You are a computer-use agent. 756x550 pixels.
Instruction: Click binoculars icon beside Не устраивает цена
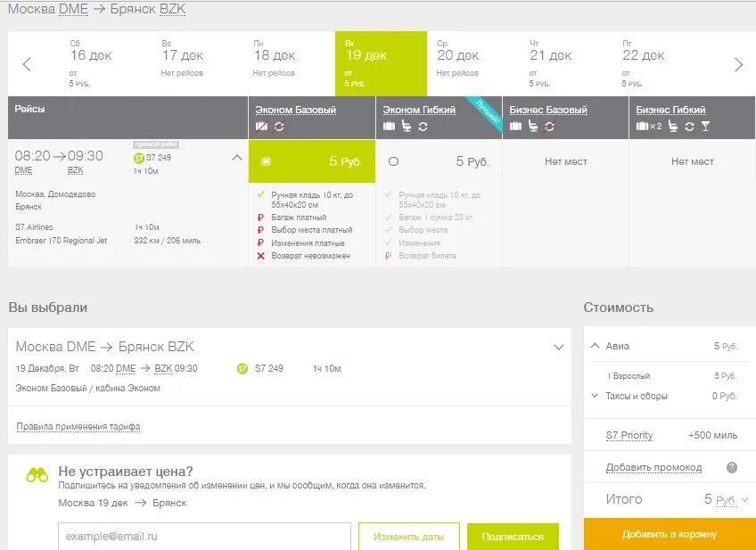point(37,476)
